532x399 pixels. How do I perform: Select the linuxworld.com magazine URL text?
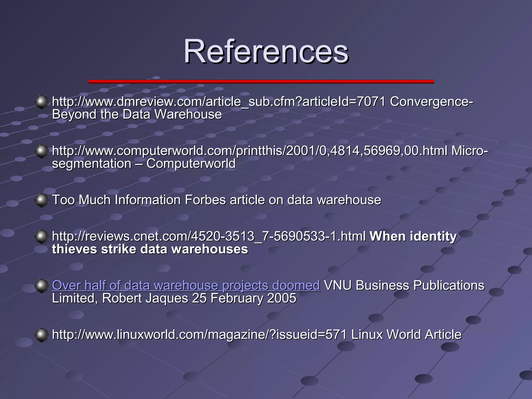coord(199,335)
